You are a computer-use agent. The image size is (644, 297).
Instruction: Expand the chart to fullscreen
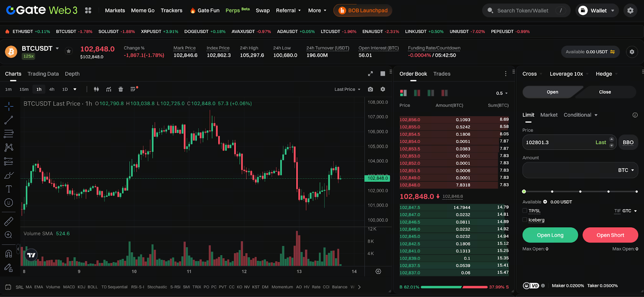click(370, 74)
